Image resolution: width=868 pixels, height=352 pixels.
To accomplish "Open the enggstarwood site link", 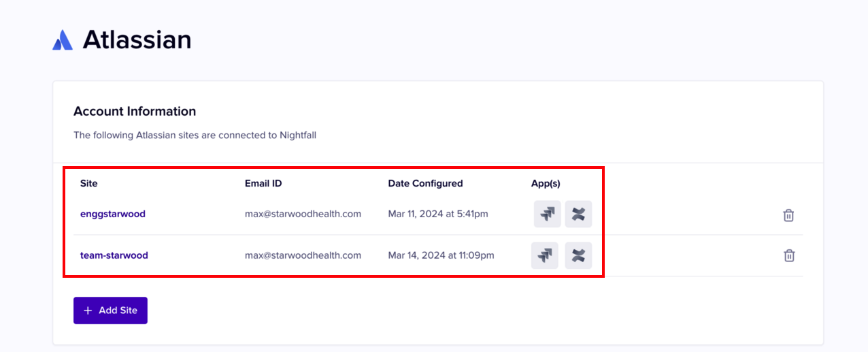I will [x=113, y=214].
